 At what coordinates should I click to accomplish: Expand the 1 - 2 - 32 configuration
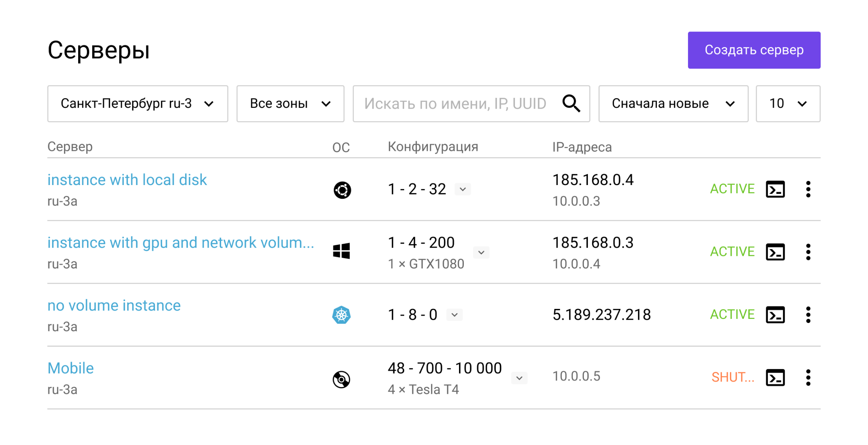tap(463, 189)
